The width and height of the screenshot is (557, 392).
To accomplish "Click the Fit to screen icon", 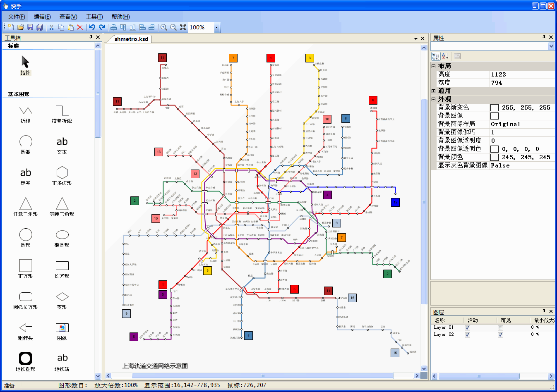I will pos(183,27).
